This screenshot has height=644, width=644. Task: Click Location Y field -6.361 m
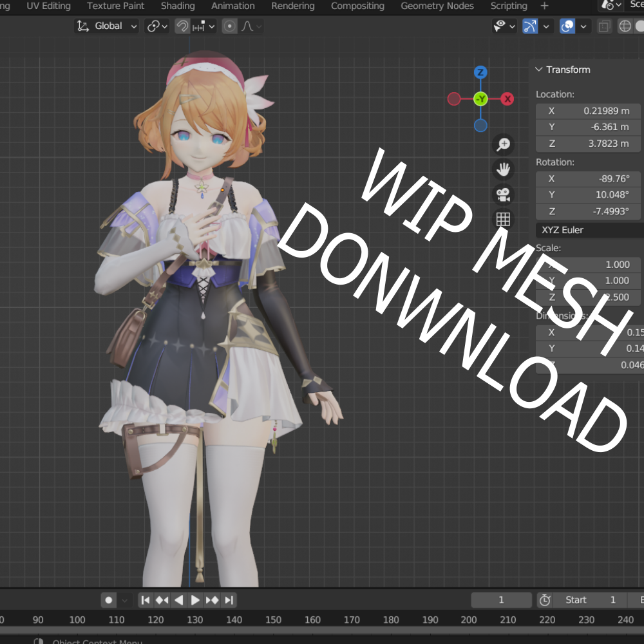[588, 128]
